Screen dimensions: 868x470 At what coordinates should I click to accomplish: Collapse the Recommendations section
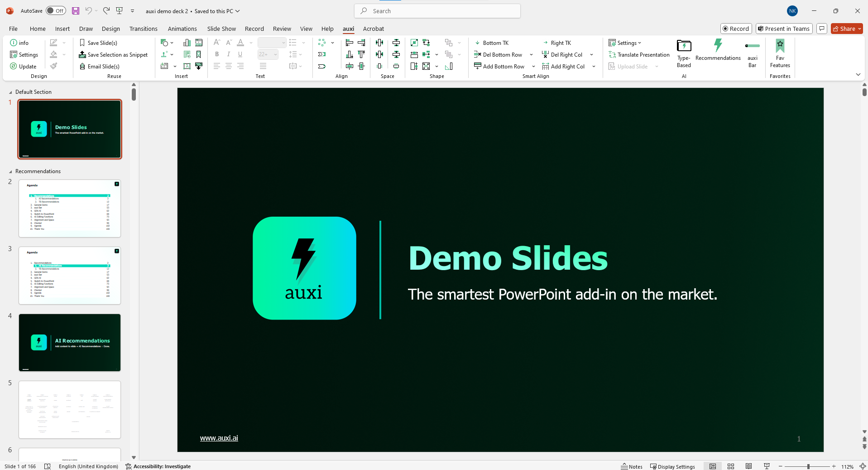(x=10, y=172)
